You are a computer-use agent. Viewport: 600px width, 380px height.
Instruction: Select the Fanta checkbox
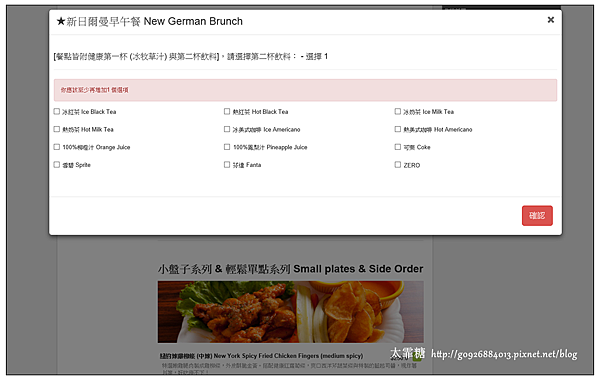pos(227,165)
